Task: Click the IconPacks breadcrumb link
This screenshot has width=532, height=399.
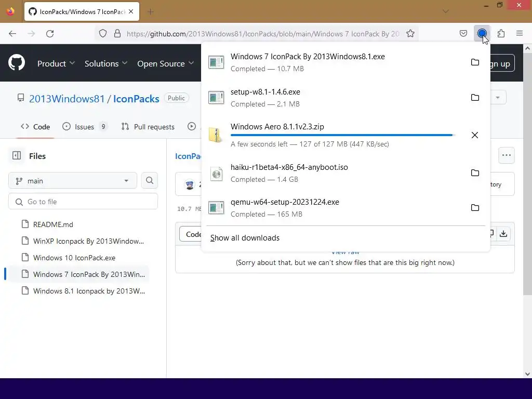Action: [x=188, y=156]
